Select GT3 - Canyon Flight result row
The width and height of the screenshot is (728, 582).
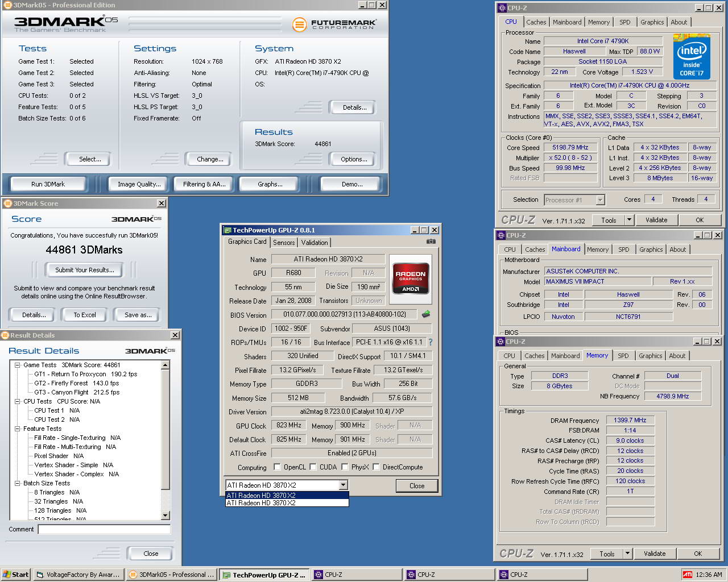click(77, 392)
